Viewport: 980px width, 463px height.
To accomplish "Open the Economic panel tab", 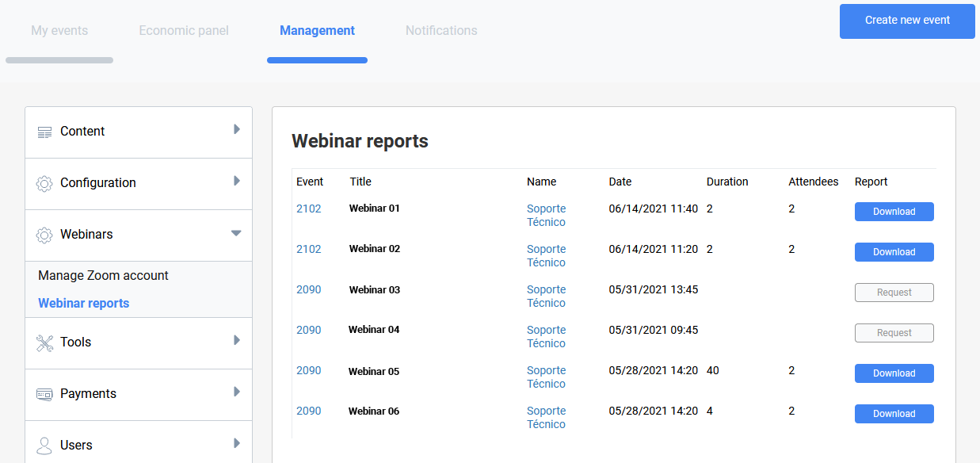I will coord(184,31).
